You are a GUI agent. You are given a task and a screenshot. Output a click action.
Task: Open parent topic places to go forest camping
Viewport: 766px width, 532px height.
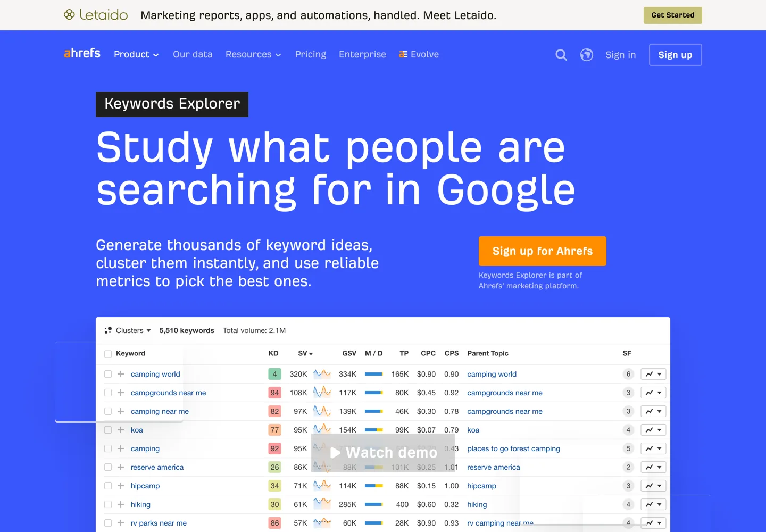(x=514, y=448)
